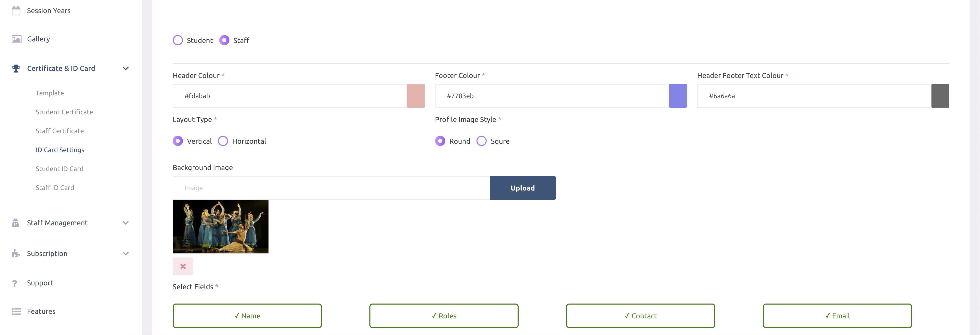Image resolution: width=980 pixels, height=335 pixels.
Task: Click the Support question mark icon
Action: pos(15,283)
